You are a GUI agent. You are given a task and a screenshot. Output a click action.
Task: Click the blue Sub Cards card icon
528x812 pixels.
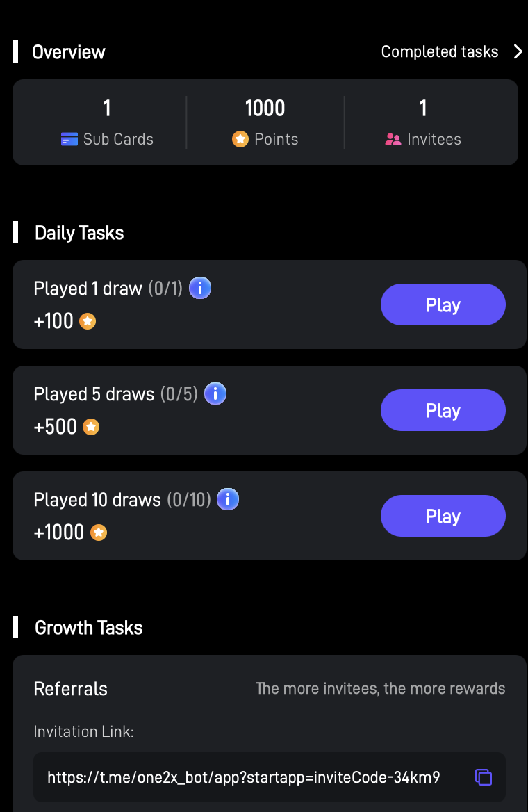click(x=69, y=139)
